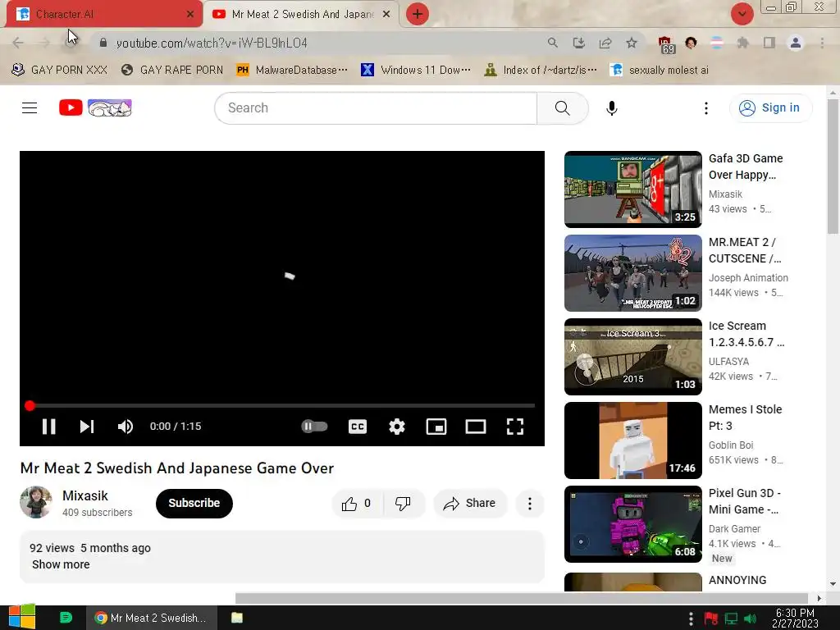Open Ice Scream 1.2.3.4.5.6.7 thumbnail
840x630 pixels.
click(632, 357)
